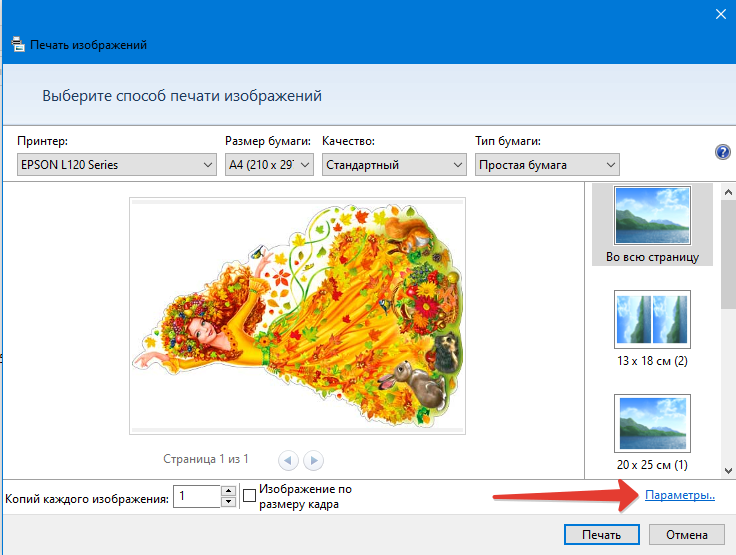
Task: Select the 13 x 18 см (2) layout
Action: click(x=652, y=329)
